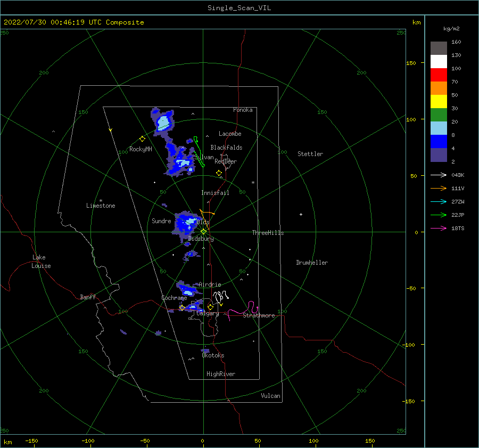
Task: Click the Innisfail town label
Action: 215,193
